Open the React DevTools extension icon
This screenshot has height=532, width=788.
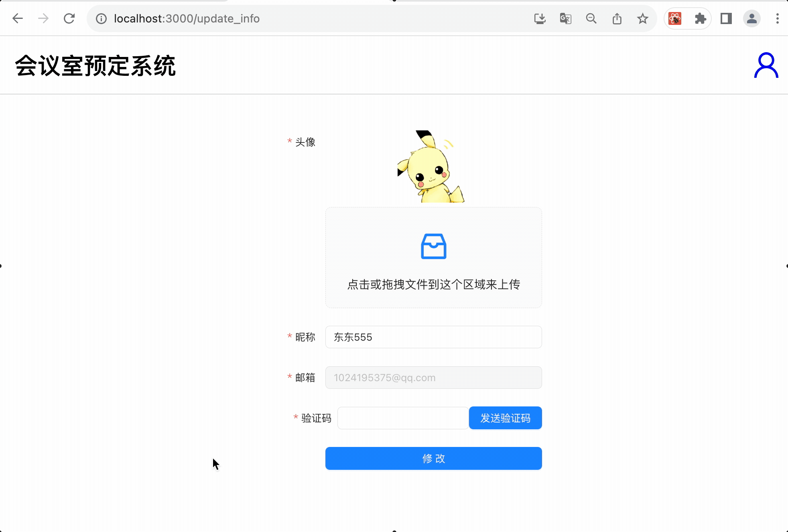tap(675, 18)
